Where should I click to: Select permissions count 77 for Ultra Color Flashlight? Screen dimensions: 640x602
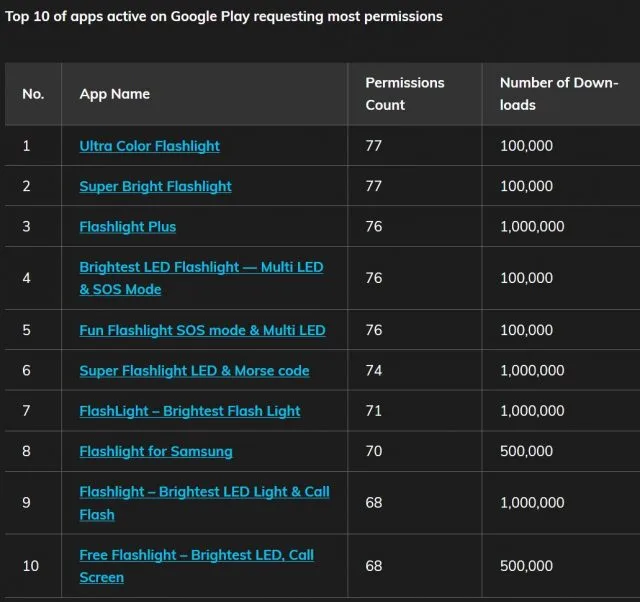[x=373, y=146]
